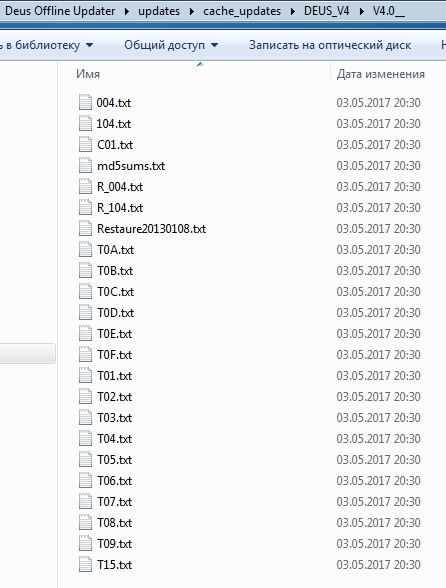Select the Restaure20130108.txt file icon

point(85,228)
